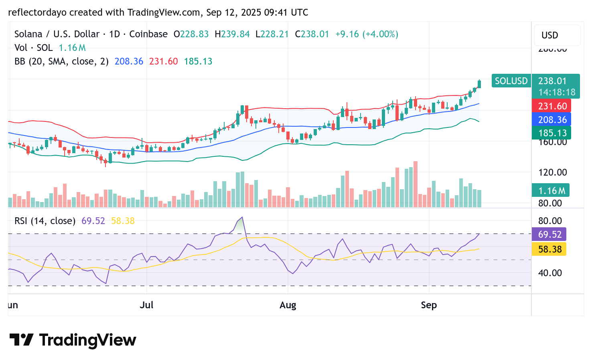
Task: Click the green 185.13 axis price tag
Action: click(x=552, y=133)
